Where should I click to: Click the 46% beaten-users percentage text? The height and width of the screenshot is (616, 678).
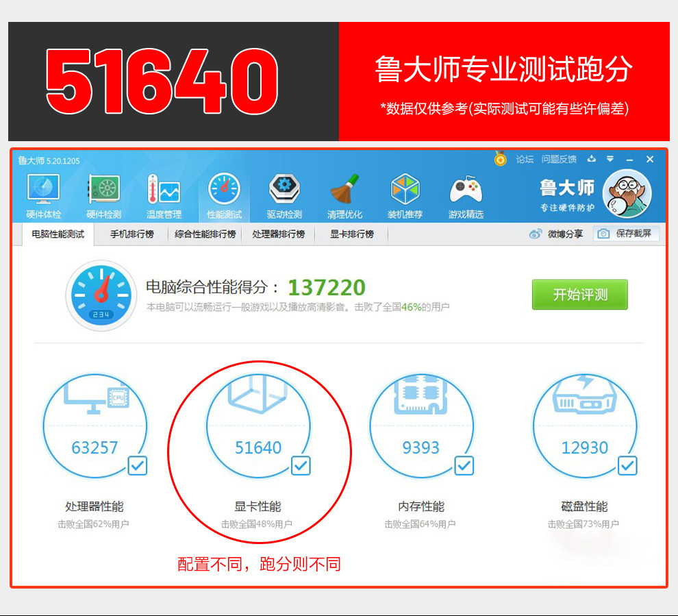click(411, 307)
